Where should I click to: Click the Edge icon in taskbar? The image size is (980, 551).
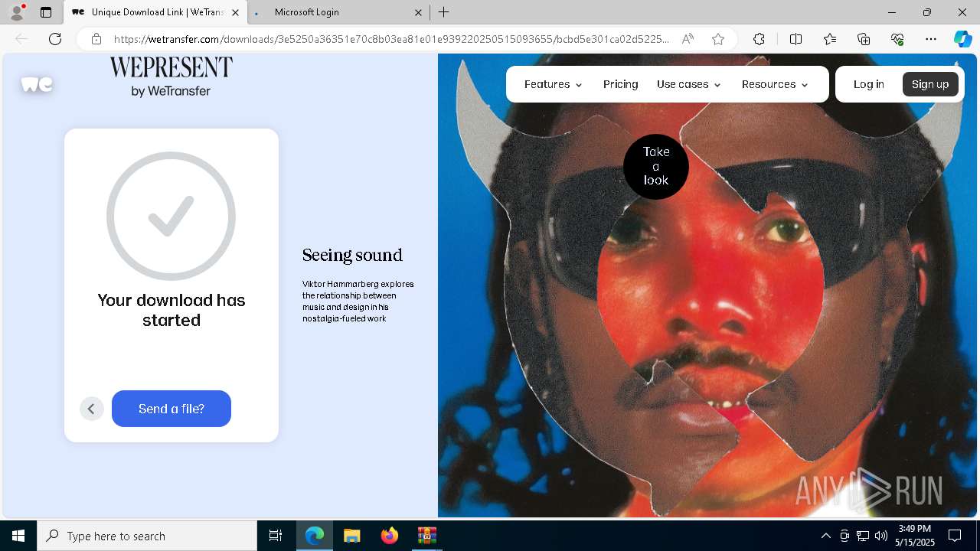click(315, 536)
